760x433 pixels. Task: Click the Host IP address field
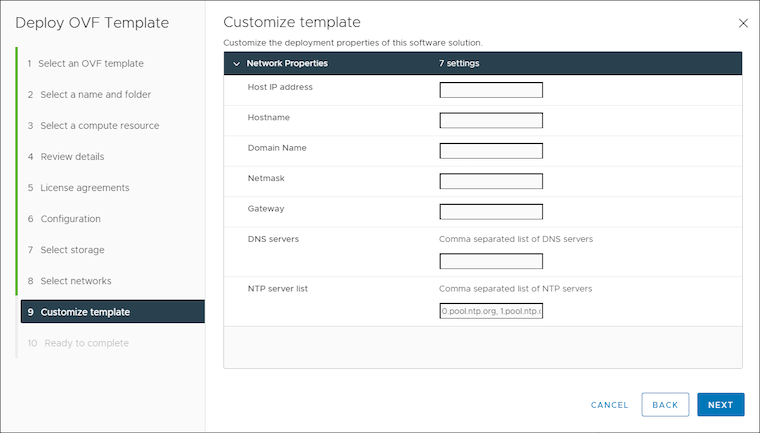[491, 90]
